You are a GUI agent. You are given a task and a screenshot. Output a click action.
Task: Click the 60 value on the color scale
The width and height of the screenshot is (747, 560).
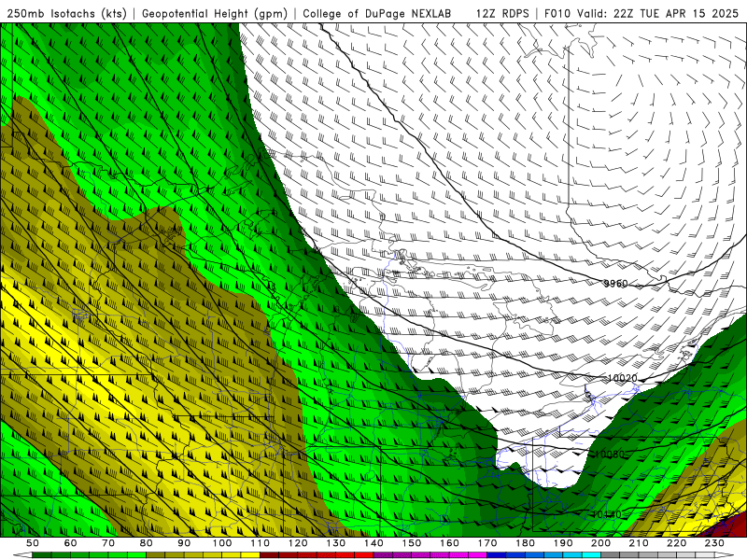[x=71, y=543]
